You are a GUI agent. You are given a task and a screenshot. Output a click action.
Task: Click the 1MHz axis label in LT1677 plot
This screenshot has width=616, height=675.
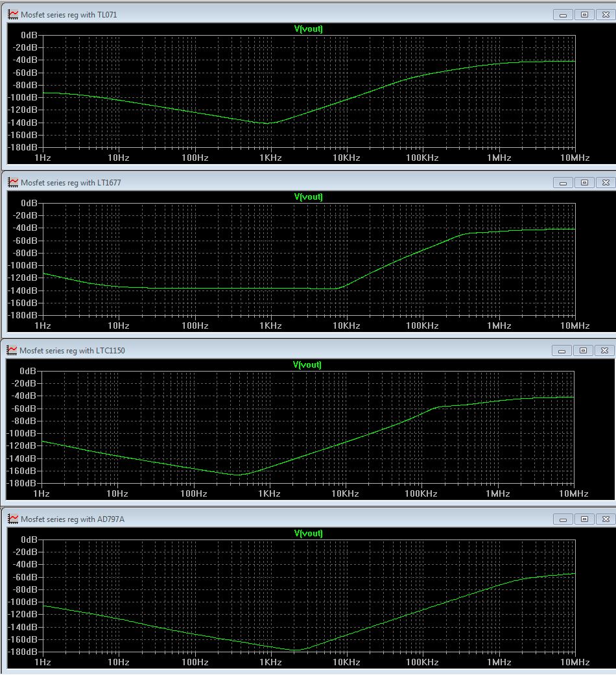coord(499,326)
